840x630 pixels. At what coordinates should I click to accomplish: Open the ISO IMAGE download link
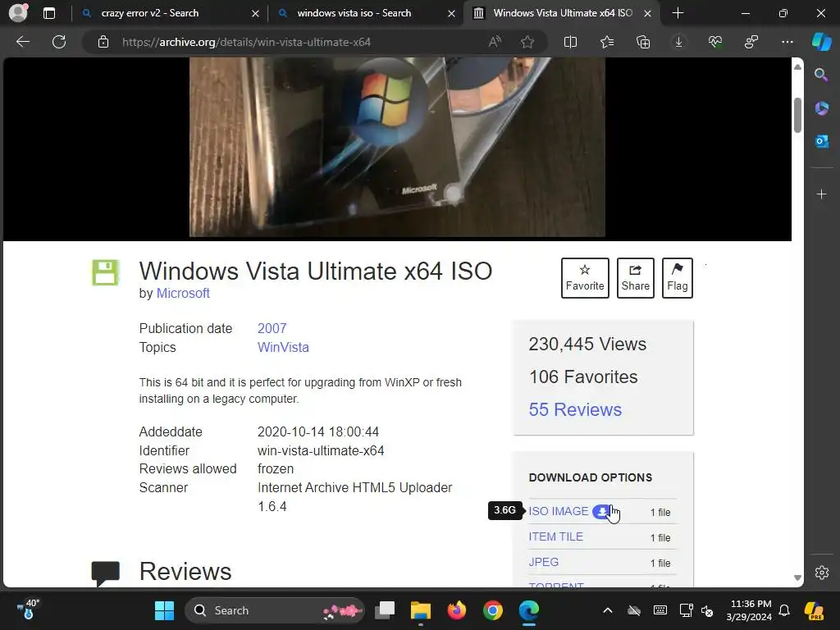pos(558,512)
